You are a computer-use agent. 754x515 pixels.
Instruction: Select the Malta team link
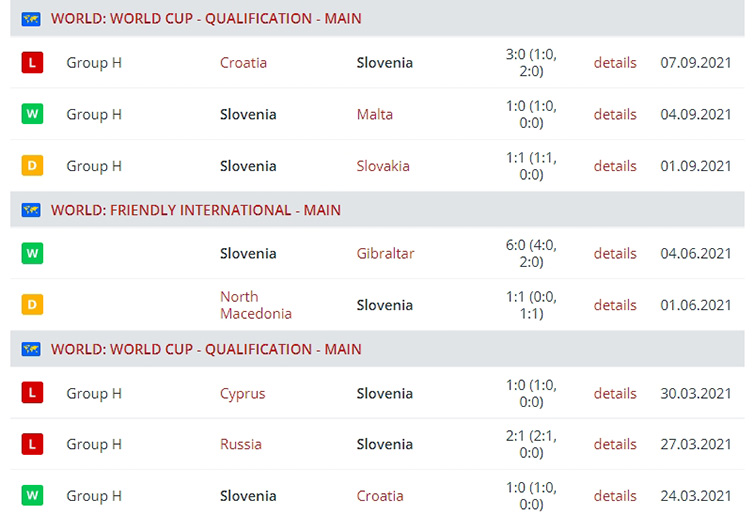pos(375,114)
